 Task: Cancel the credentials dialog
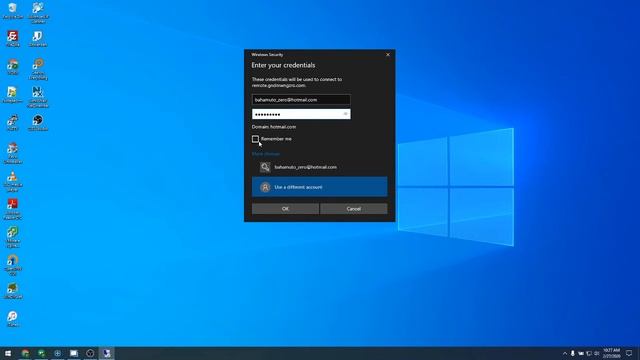(x=353, y=209)
